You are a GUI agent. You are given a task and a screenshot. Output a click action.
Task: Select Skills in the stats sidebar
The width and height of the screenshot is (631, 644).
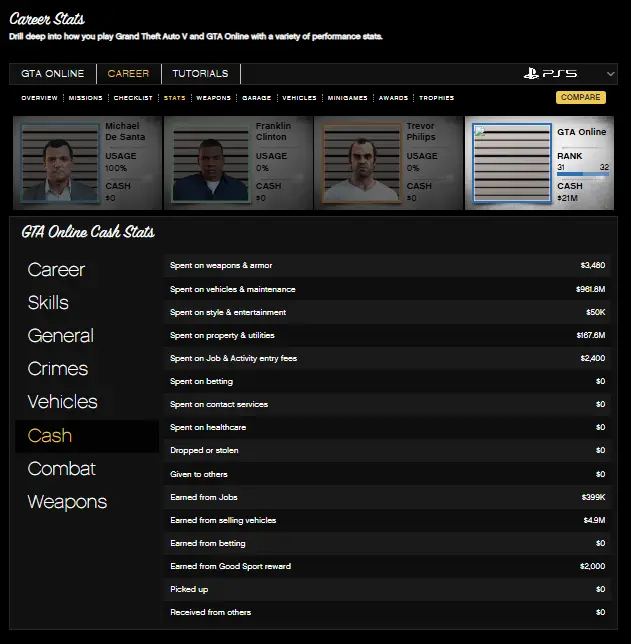pyautogui.click(x=48, y=303)
